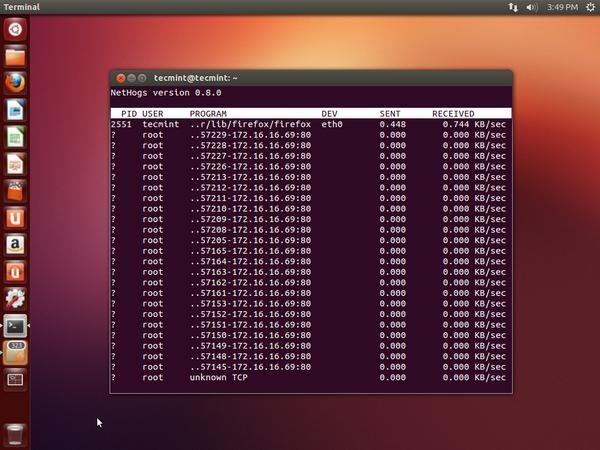Click the RECEIVED column header
The height and width of the screenshot is (450, 600).
point(453,114)
